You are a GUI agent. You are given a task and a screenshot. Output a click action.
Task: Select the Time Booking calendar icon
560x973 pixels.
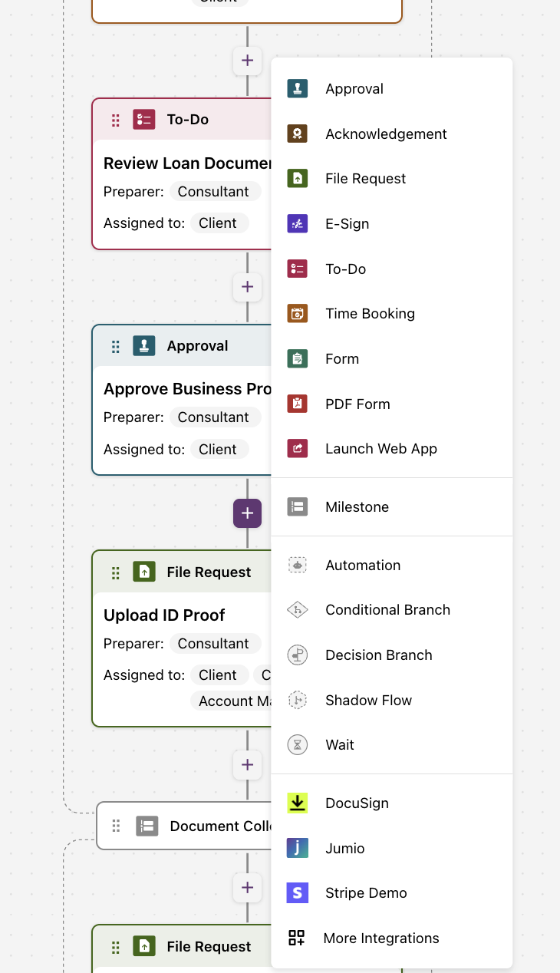[x=298, y=313]
